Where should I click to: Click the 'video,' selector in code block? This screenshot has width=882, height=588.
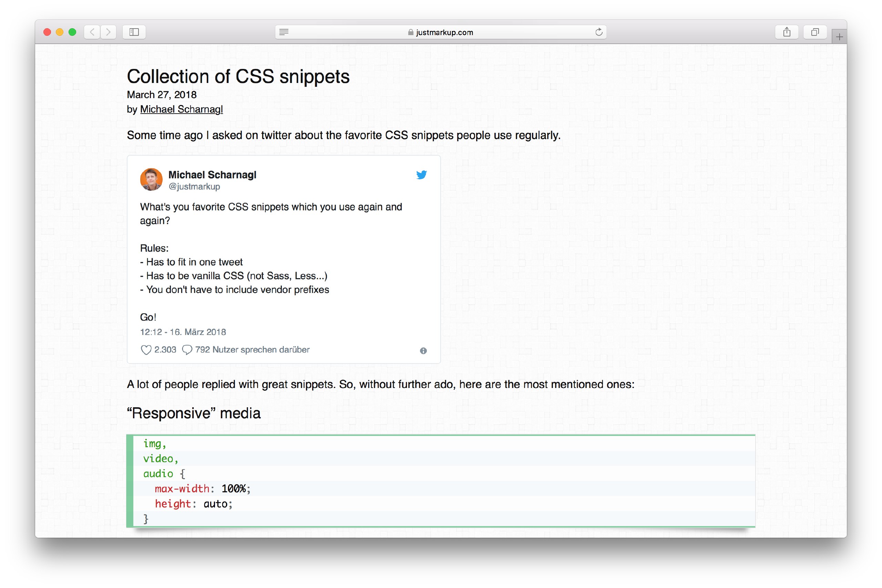coord(161,459)
